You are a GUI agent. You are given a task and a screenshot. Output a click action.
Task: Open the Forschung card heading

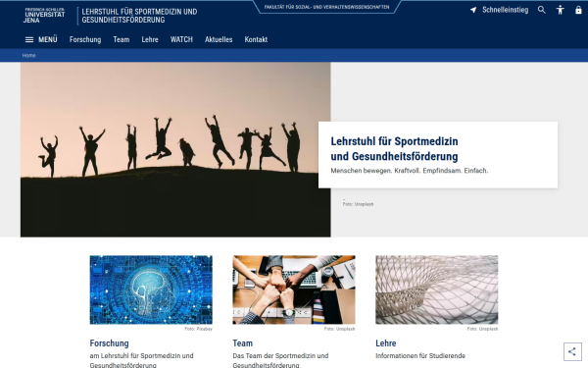coord(109,343)
